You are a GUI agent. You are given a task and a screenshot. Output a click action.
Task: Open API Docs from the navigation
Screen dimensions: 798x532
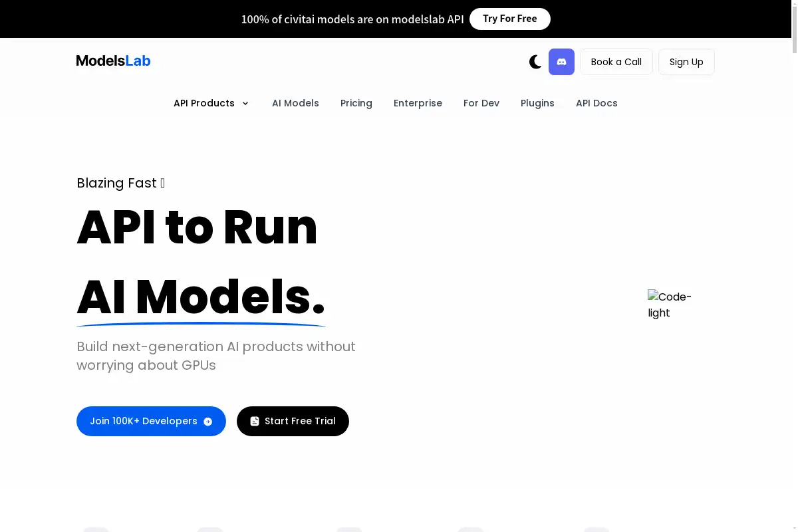tap(597, 103)
